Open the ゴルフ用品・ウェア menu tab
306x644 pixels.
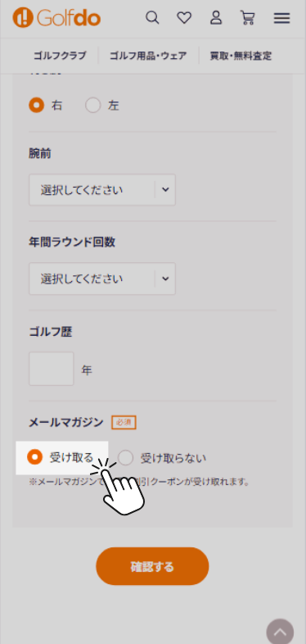[148, 56]
